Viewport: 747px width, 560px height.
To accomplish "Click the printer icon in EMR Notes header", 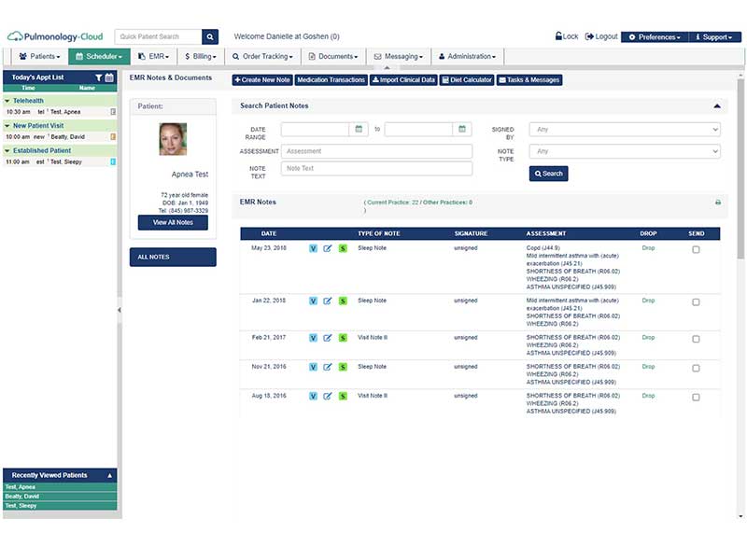I will [x=718, y=203].
